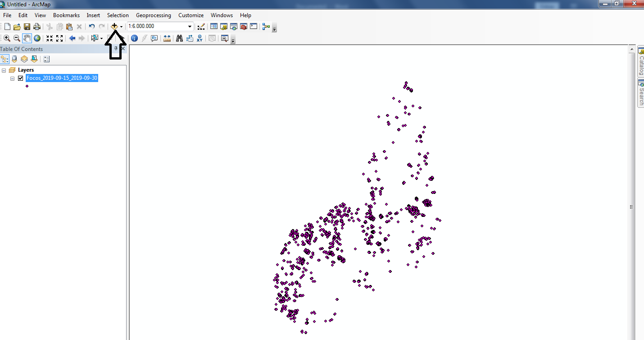Uncheck the Focos_2019-09-15_2019-09-30 layer visibility
The width and height of the screenshot is (644, 340).
pos(20,78)
